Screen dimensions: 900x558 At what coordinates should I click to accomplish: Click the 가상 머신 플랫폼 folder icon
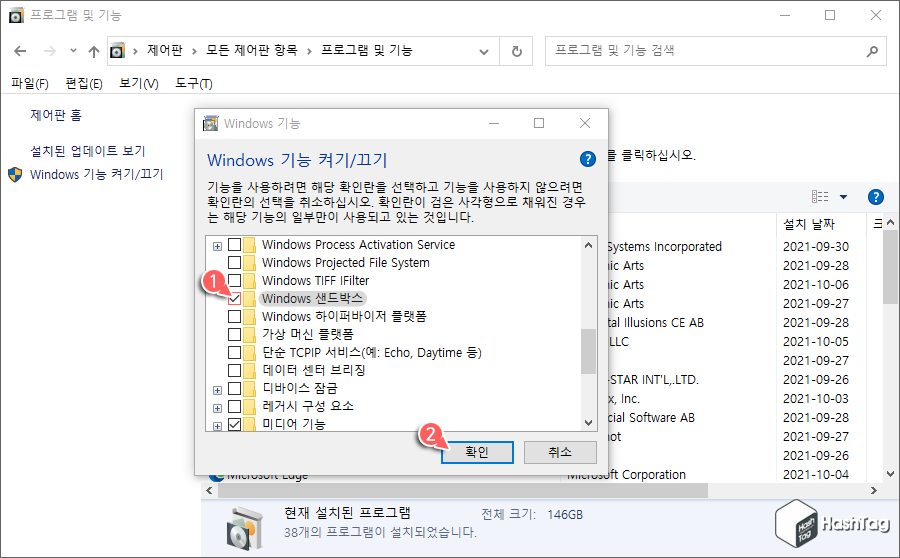pos(249,334)
